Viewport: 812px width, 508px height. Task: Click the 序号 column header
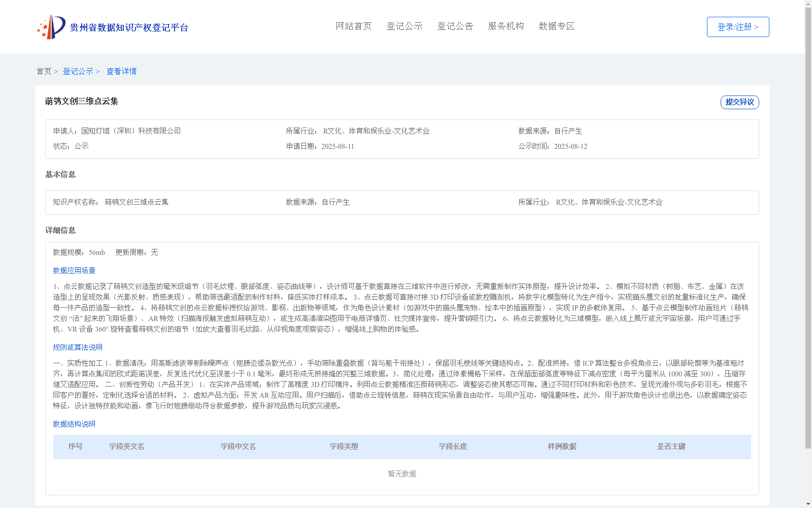coord(76,447)
